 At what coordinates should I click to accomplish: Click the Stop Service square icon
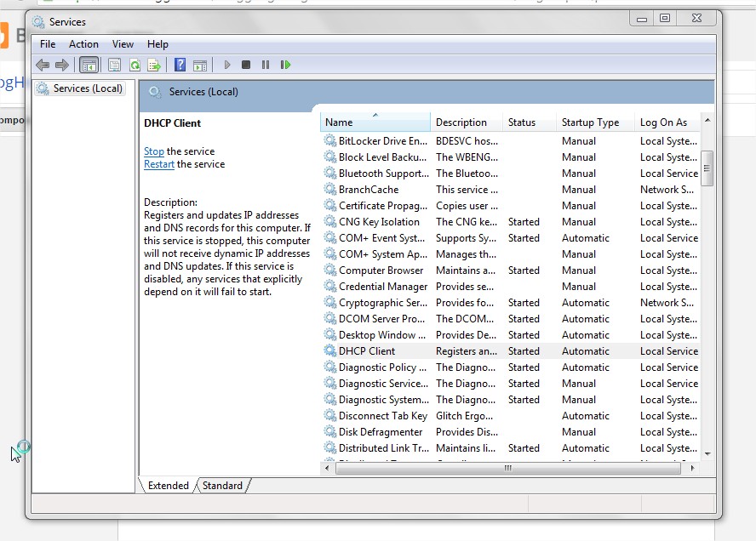click(246, 65)
